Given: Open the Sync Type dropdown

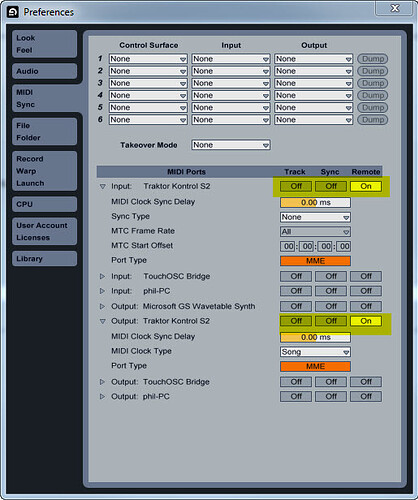Looking at the screenshot, I should [315, 217].
